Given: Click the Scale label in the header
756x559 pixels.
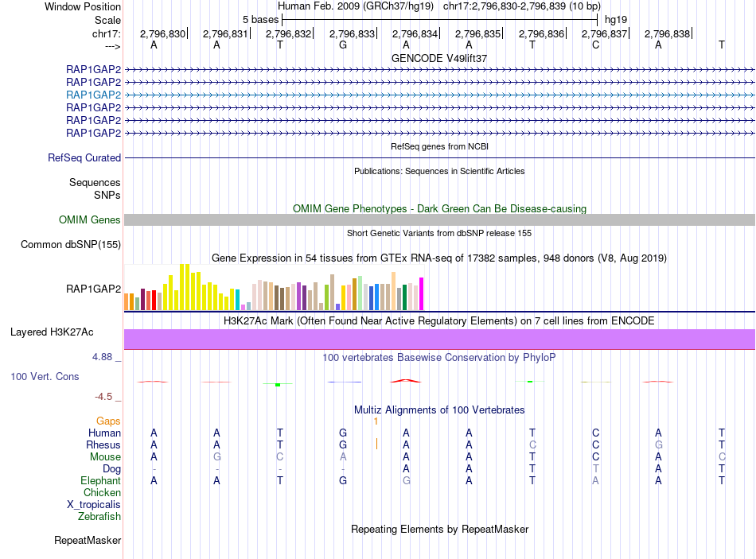Looking at the screenshot, I should pos(107,20).
